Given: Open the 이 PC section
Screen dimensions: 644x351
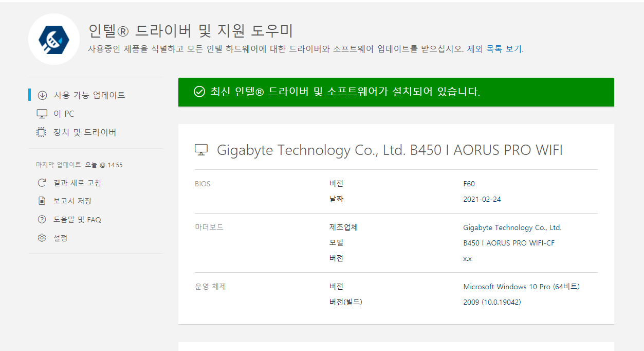Looking at the screenshot, I should [64, 114].
